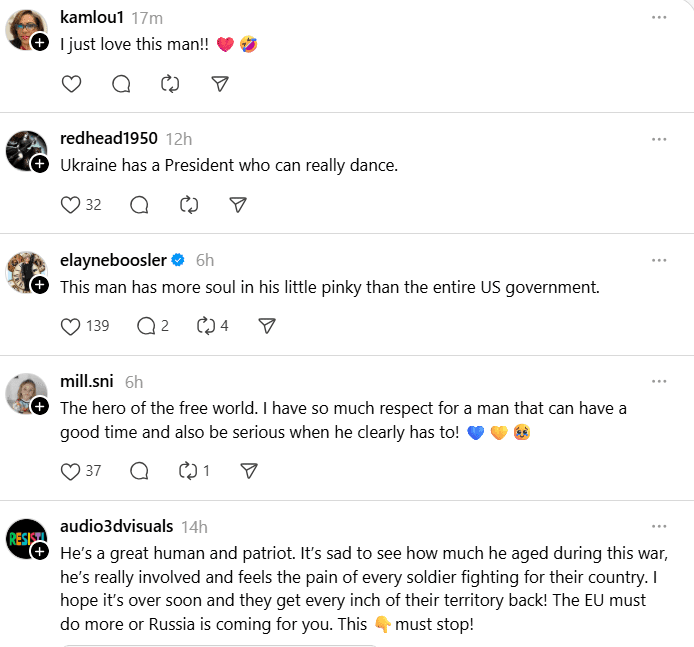Like mill.sni's comment with 37 likes
This screenshot has width=694, height=647.
tap(71, 470)
